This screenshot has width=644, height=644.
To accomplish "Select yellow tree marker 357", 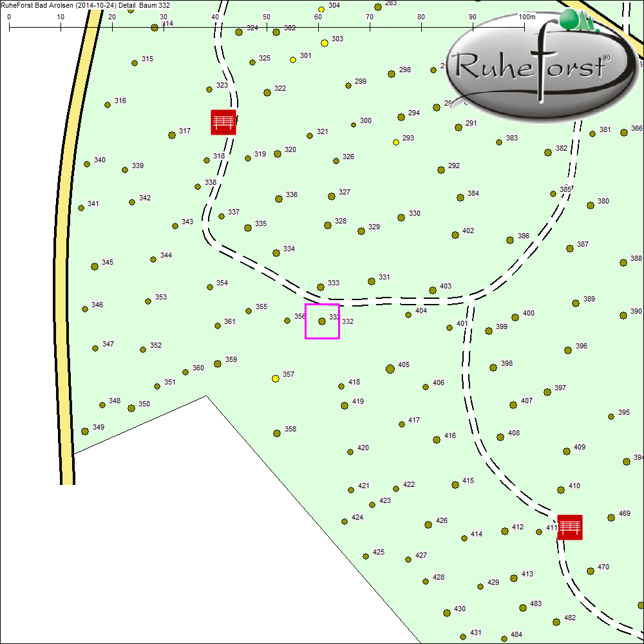I will [276, 378].
